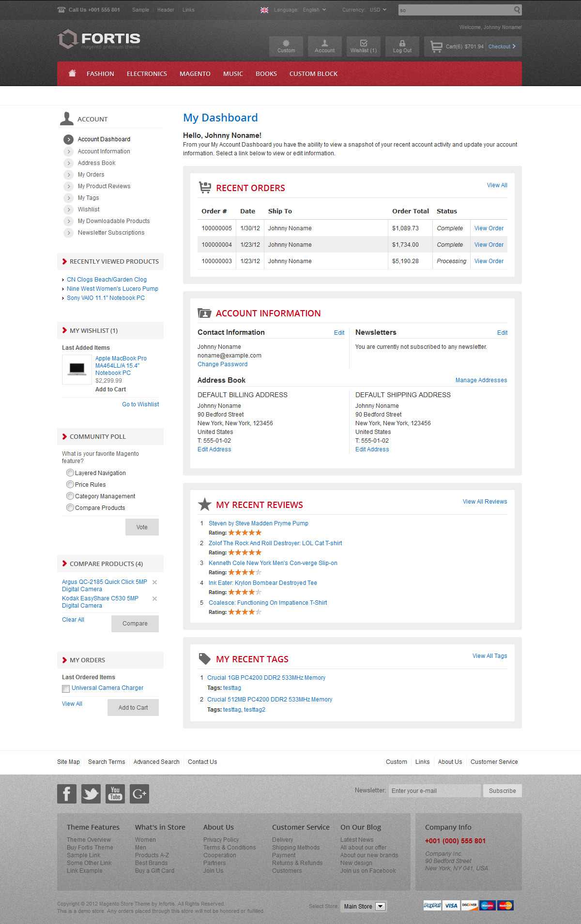Open the Main Store selector dropdown

(363, 906)
